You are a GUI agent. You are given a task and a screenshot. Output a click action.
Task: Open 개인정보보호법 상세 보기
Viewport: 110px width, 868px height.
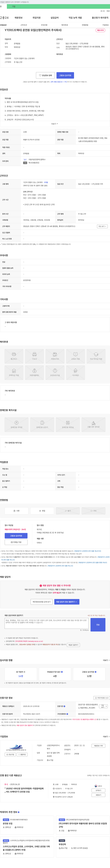42,602
